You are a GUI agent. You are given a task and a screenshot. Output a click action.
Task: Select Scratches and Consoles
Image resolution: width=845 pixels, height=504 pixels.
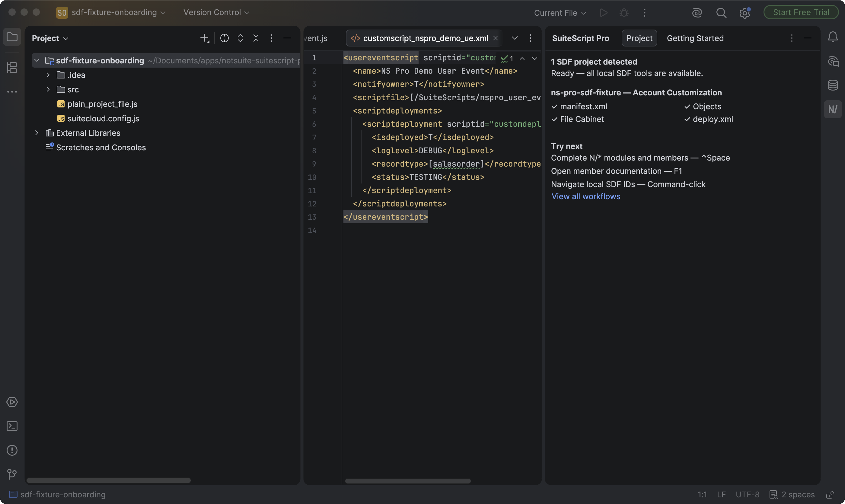(x=96, y=147)
